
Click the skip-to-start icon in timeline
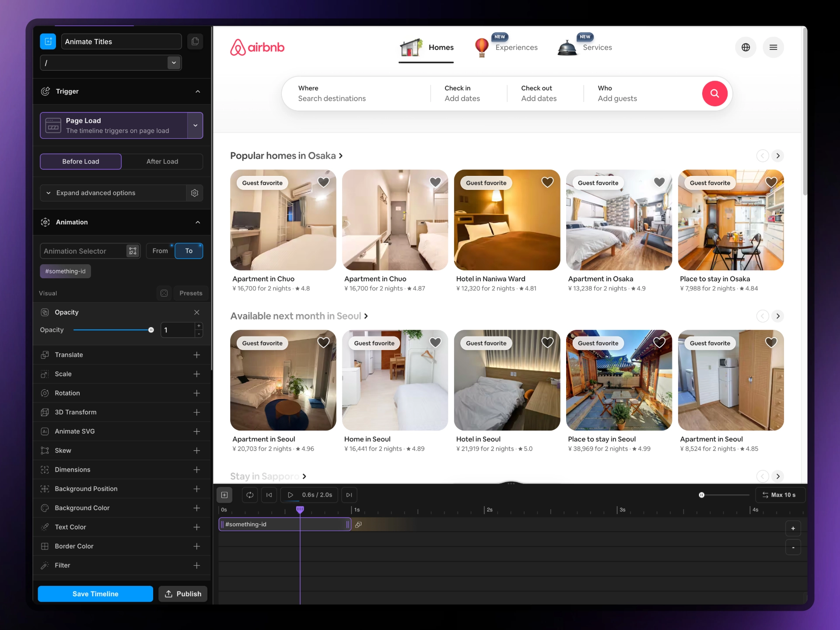pos(269,495)
